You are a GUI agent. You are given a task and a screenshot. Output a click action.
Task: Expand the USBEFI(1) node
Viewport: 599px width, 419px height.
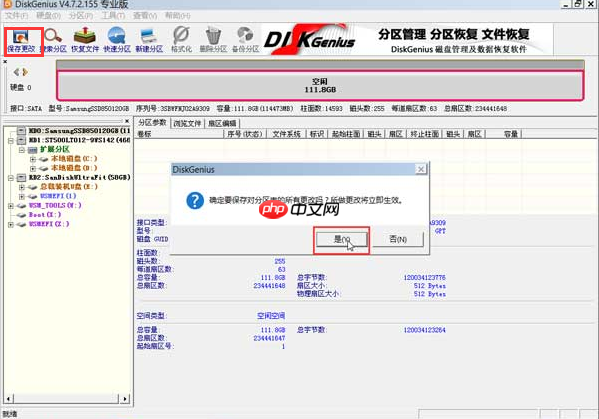[22, 196]
